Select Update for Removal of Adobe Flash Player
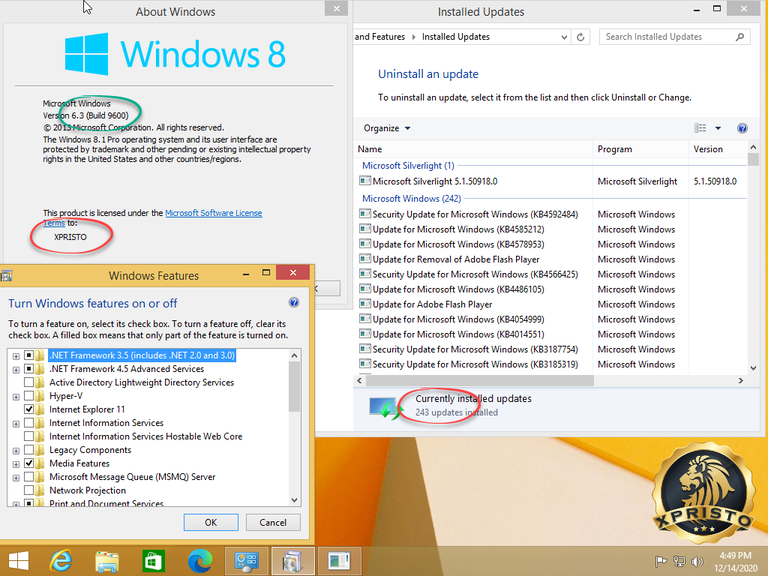Viewport: 768px width, 576px height. pyautogui.click(x=456, y=260)
